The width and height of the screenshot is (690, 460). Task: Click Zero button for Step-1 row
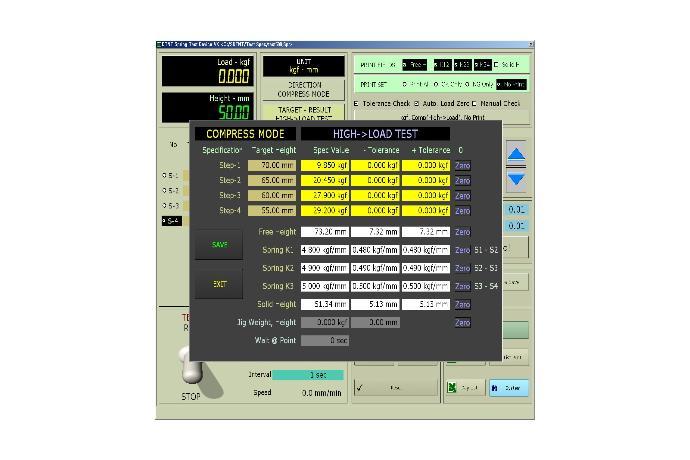coord(462,166)
